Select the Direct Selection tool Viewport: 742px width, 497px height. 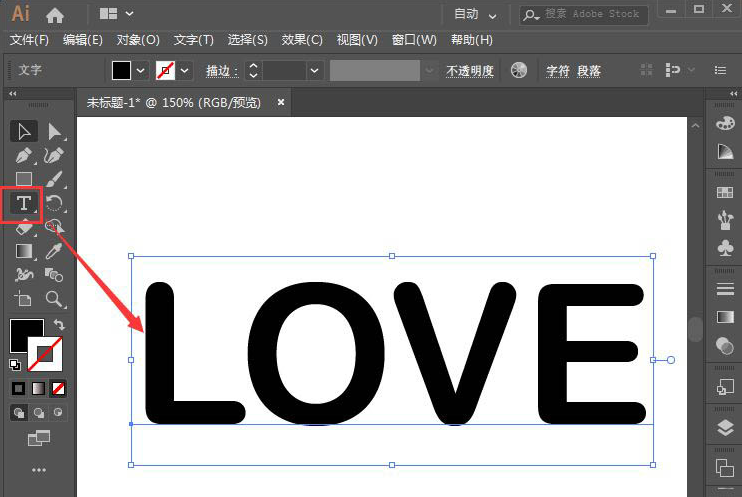[54, 132]
